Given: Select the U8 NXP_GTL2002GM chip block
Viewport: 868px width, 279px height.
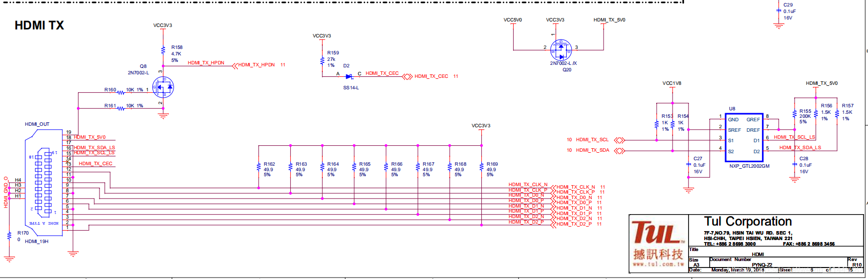Looking at the screenshot, I should [744, 137].
